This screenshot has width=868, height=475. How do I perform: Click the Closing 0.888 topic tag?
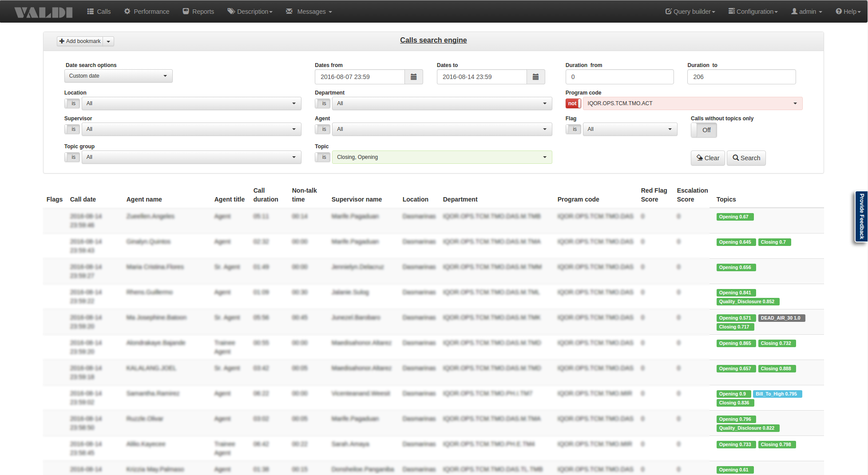(777, 369)
